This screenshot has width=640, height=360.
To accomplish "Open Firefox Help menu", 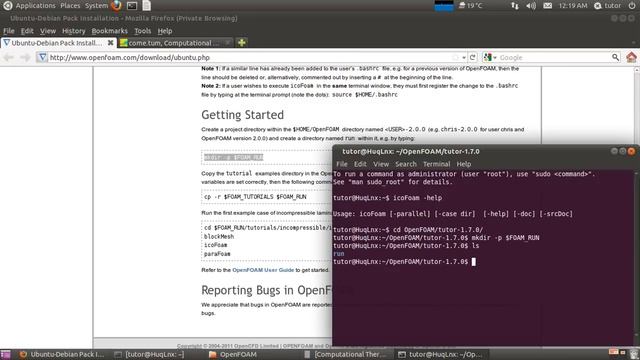I will (x=165, y=31).
